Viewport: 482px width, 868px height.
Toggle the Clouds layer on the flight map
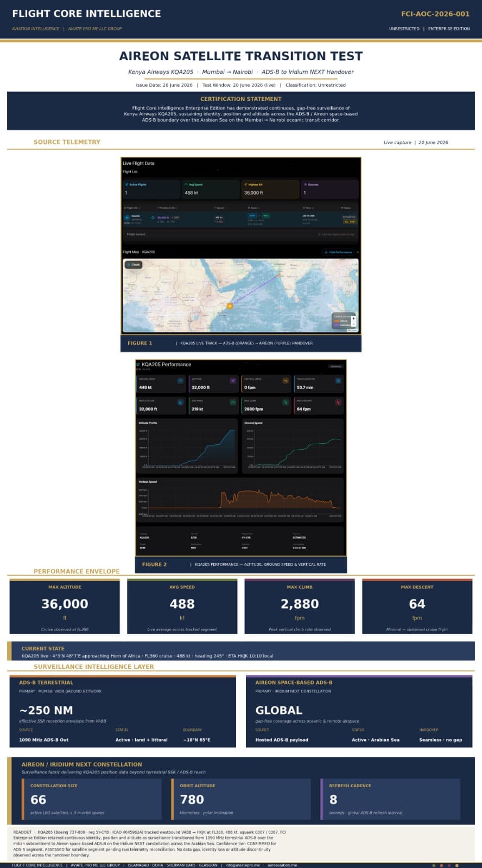click(133, 265)
